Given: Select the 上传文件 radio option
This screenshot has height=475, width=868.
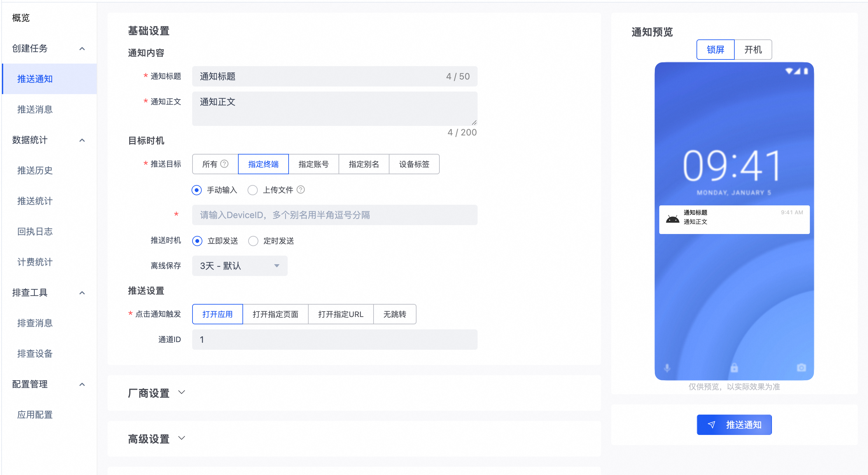Looking at the screenshot, I should (x=253, y=190).
